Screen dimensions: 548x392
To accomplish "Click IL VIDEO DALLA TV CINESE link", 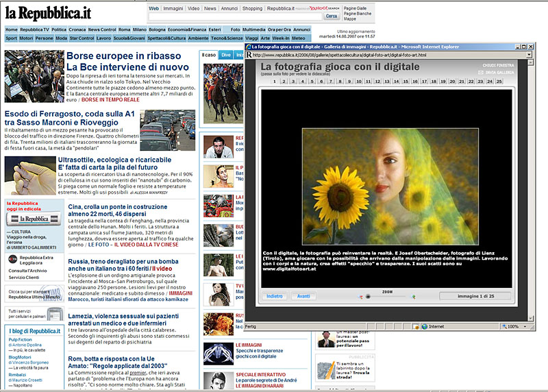I will tap(146, 245).
